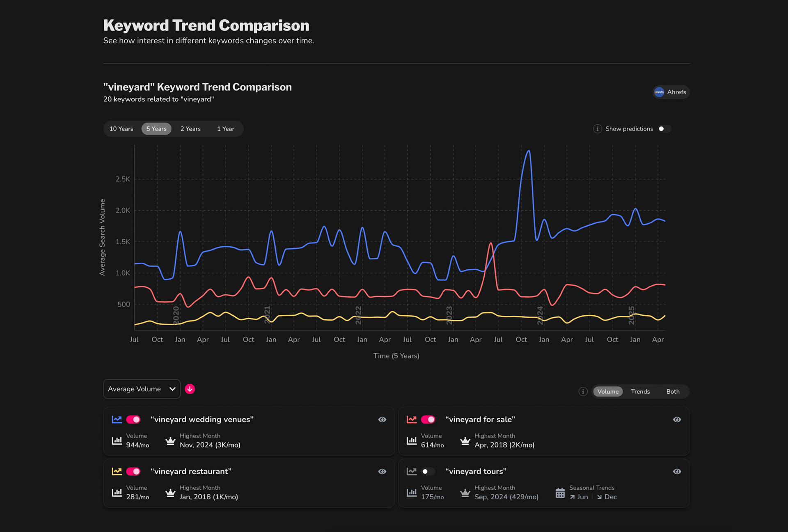Screen dimensions: 788x532
Task: Click the blue peak in the chart
Action: click(528, 152)
